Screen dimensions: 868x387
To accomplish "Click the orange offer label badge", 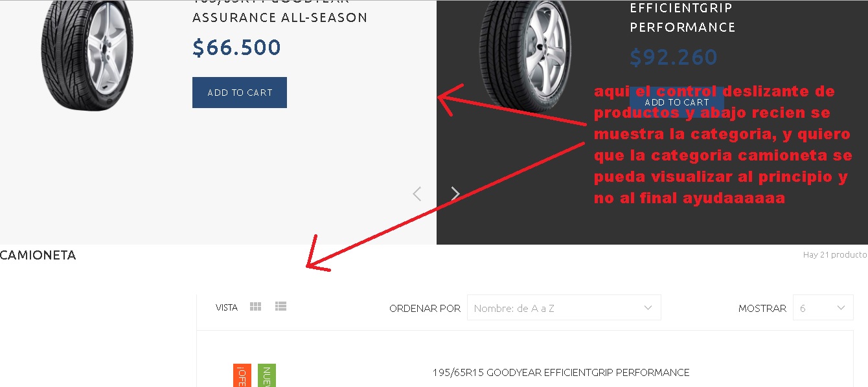I will [x=242, y=375].
